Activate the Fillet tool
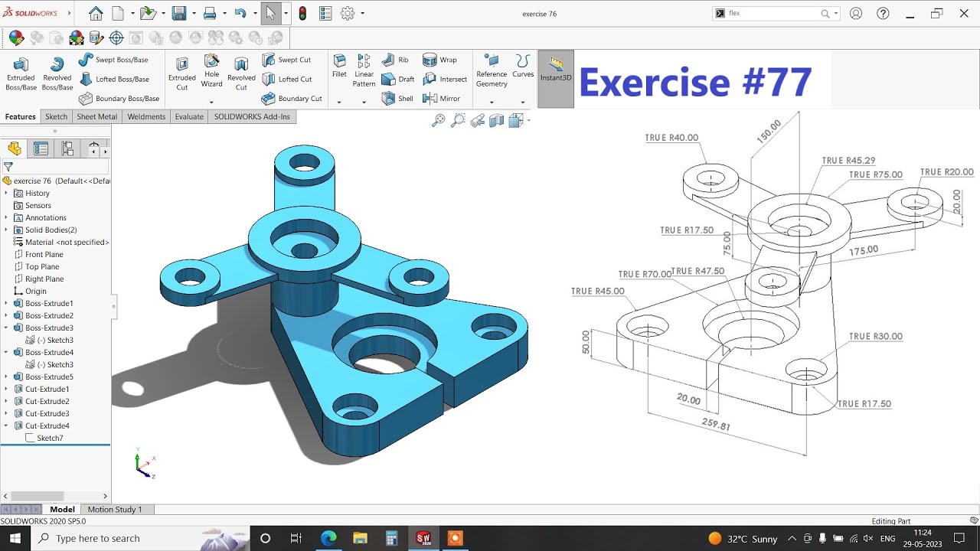 (x=339, y=67)
